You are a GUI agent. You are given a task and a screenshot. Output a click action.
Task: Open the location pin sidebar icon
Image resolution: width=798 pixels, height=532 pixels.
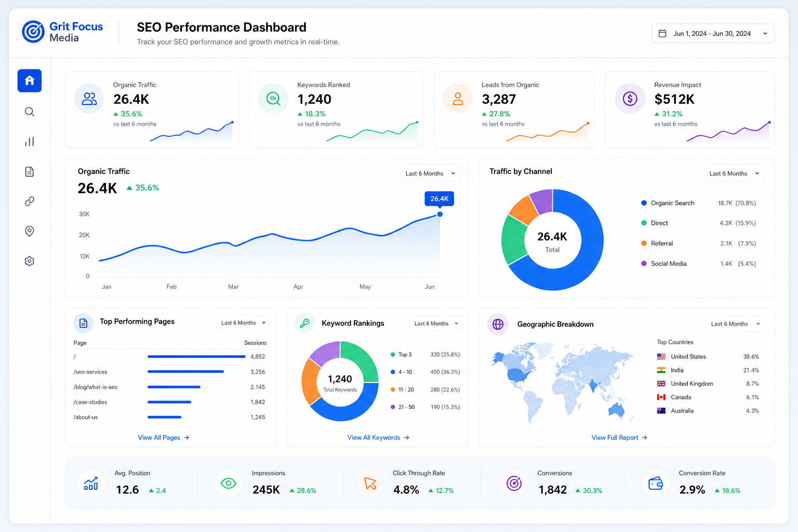[x=30, y=231]
